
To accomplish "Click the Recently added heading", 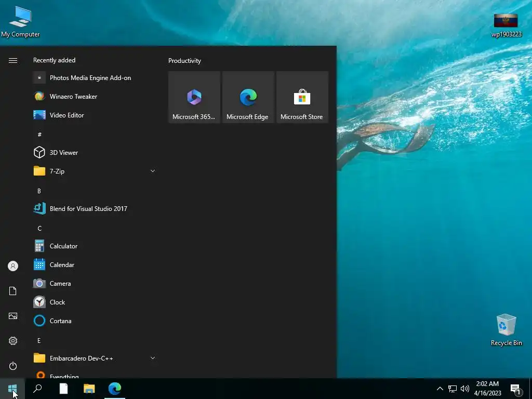I will click(54, 60).
